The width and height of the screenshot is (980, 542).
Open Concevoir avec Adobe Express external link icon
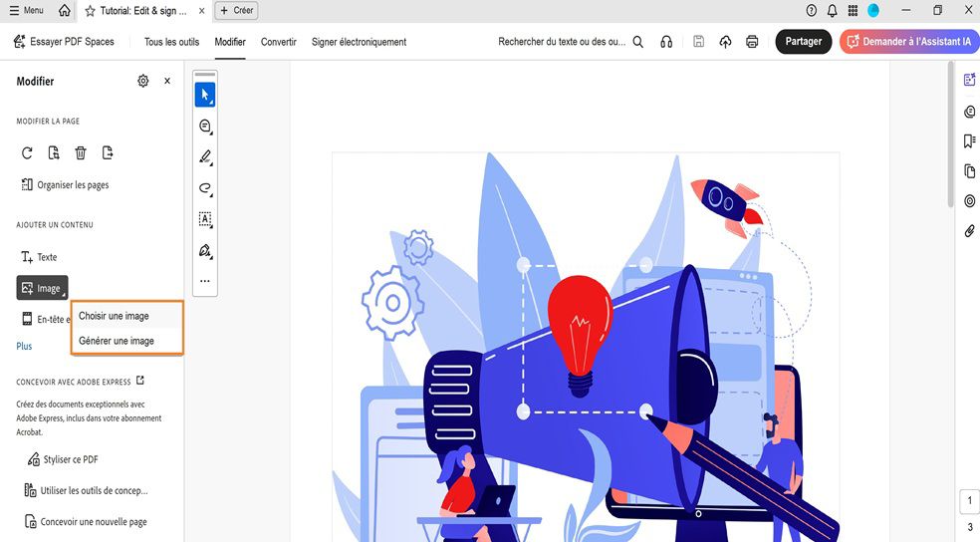[140, 380]
